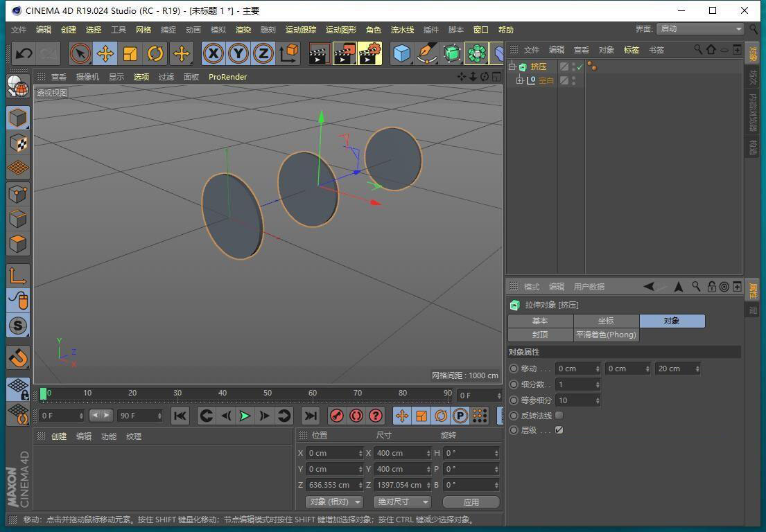Switch to Texture mode checkered cube icon
This screenshot has width=766, height=532.
18,143
